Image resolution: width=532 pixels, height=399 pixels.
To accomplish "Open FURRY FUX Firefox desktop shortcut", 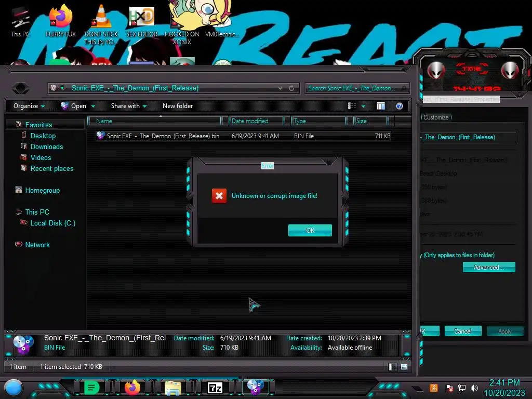I will 60,21.
